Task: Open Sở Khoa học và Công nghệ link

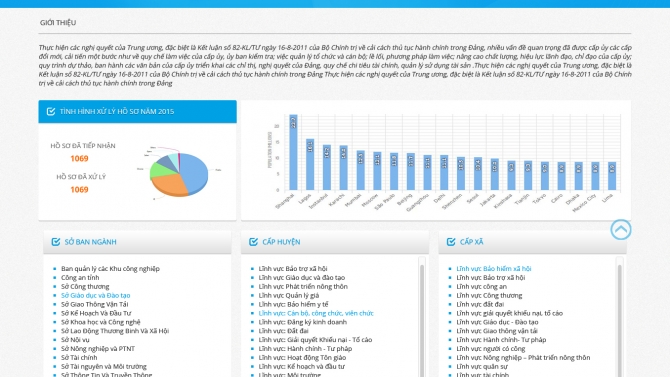Action: [x=100, y=322]
